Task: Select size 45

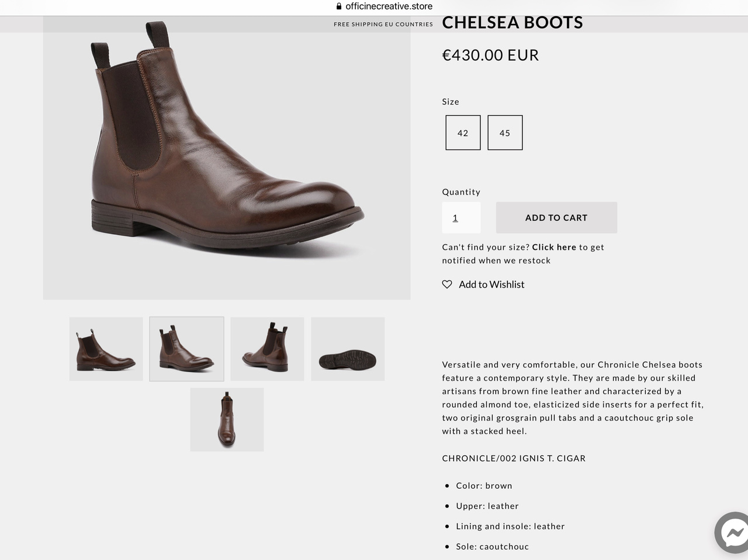Action: 505,133
